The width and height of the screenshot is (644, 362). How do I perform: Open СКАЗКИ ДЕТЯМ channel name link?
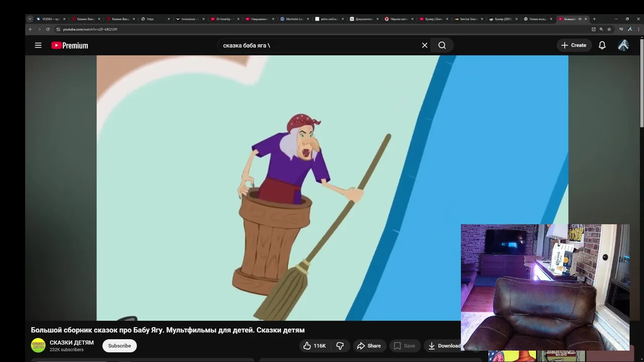[71, 342]
